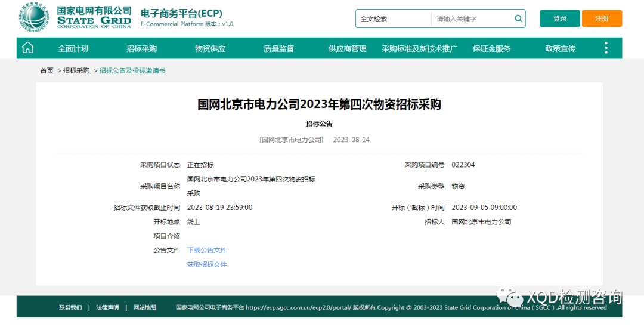
Task: Click the 项目介绍 label
Action: [167, 236]
